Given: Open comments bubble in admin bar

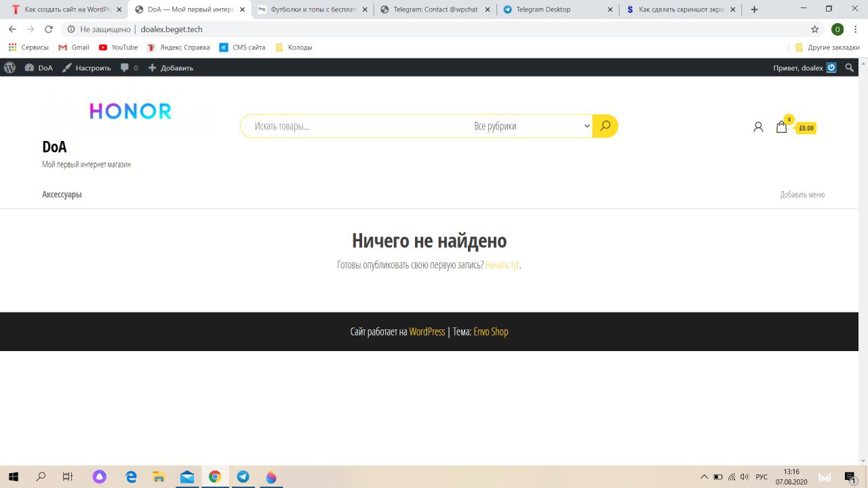Looking at the screenshot, I should [129, 68].
